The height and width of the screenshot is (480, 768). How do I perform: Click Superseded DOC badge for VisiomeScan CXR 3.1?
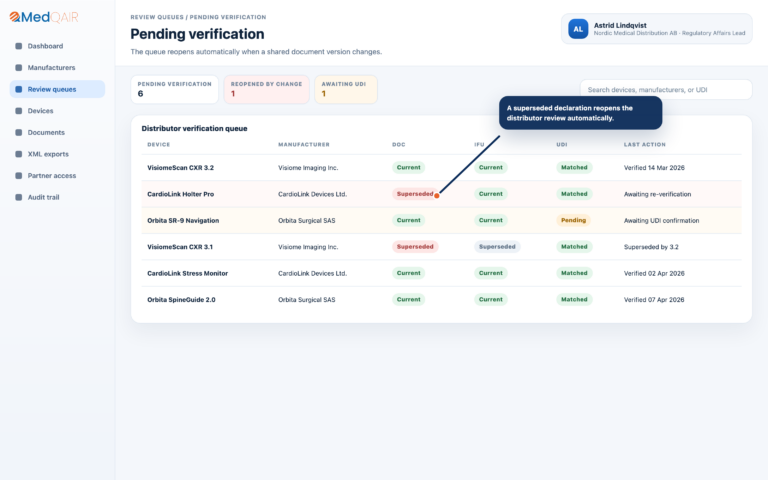point(415,247)
